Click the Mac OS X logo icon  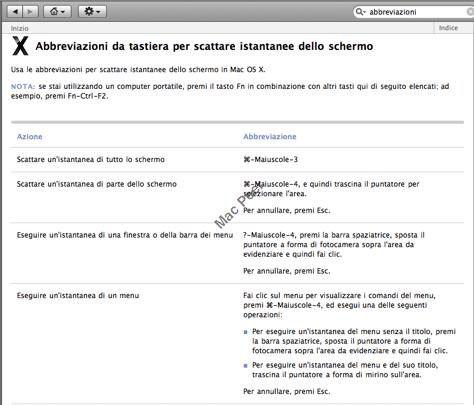click(x=20, y=46)
